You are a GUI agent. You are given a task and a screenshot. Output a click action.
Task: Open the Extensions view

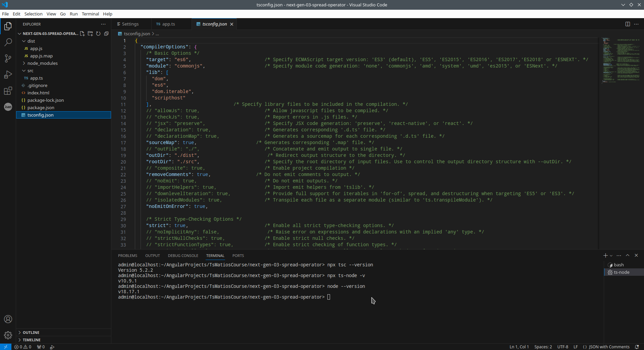pos(8,91)
